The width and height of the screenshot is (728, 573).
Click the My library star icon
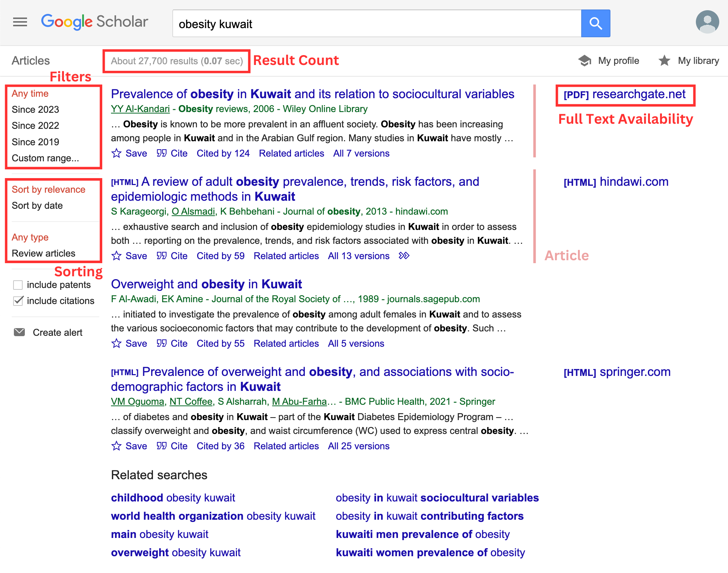(664, 61)
